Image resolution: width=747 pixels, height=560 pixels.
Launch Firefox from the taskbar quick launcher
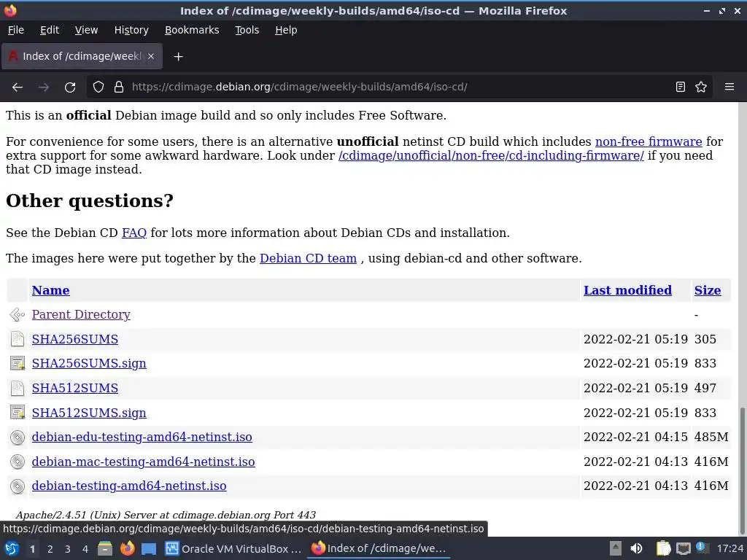pos(127,549)
